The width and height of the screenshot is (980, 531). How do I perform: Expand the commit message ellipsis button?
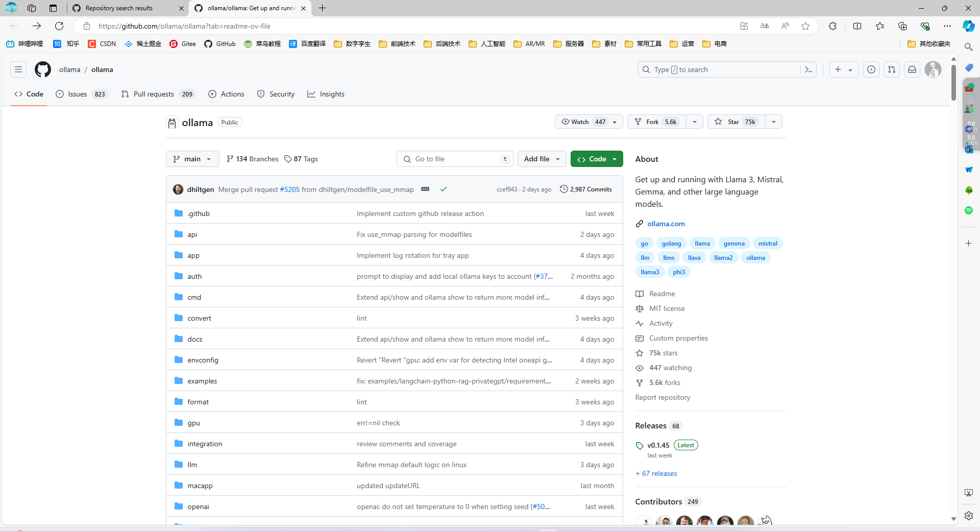click(x=425, y=189)
